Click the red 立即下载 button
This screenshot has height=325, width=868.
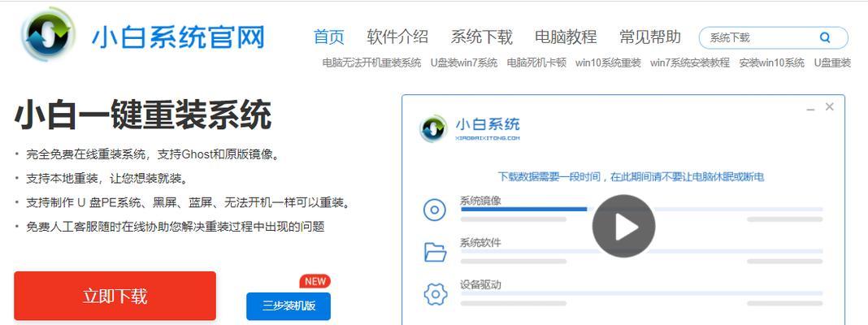(x=115, y=296)
